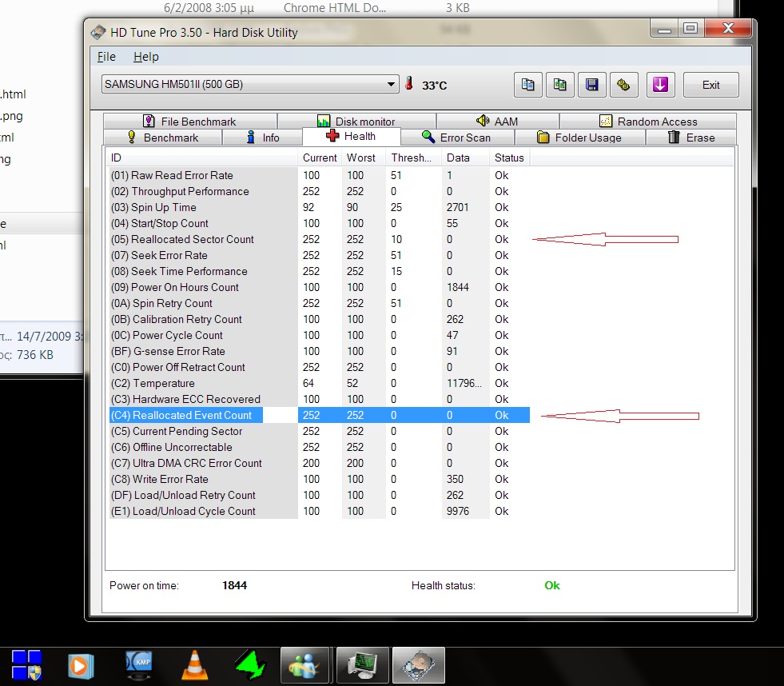Select (C7) Ultra DMA CRC Error Count row

[x=319, y=464]
